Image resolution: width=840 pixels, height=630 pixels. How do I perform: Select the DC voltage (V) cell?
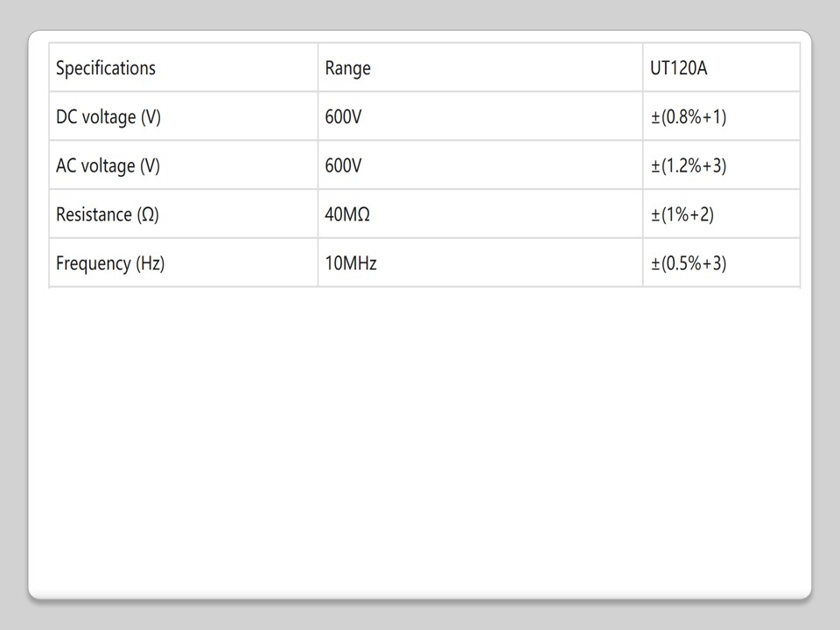(108, 117)
